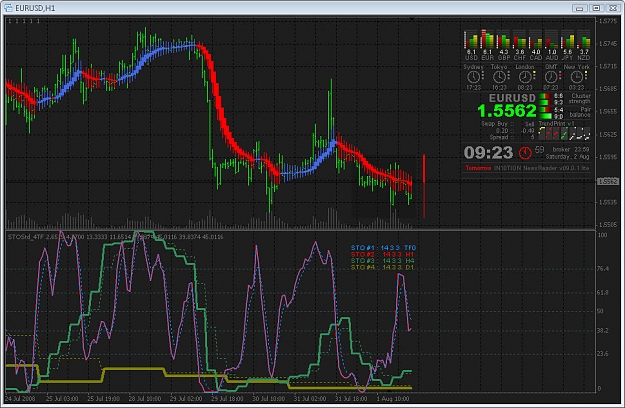Image resolution: width=625 pixels, height=408 pixels.
Task: Click the large 09:23 time display
Action: click(488, 152)
